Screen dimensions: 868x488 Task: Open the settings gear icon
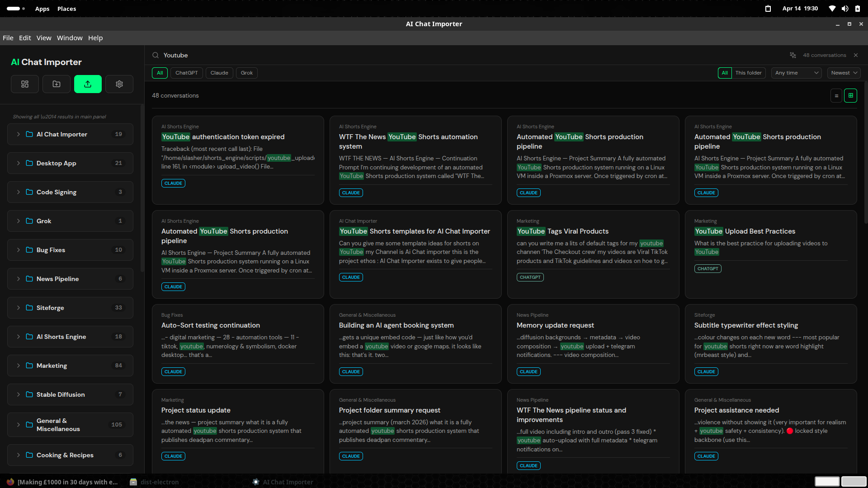pos(119,84)
